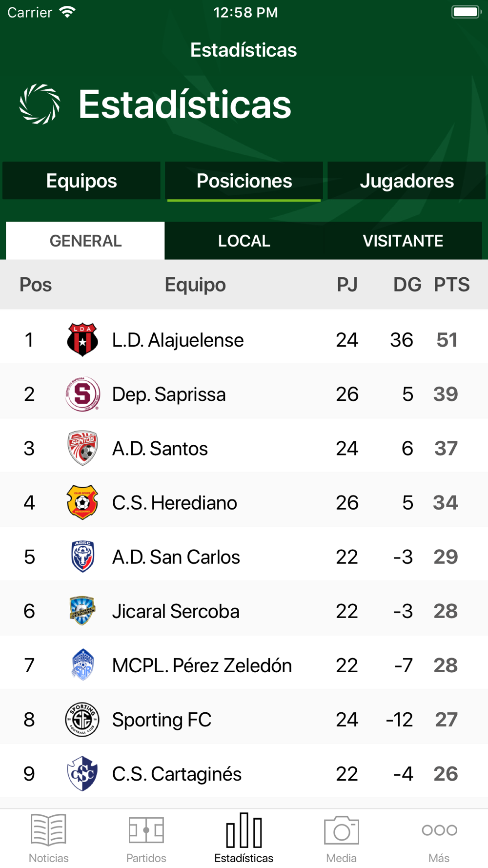Tap the Partidos field icon
This screenshot has width=488, height=868.
click(146, 829)
